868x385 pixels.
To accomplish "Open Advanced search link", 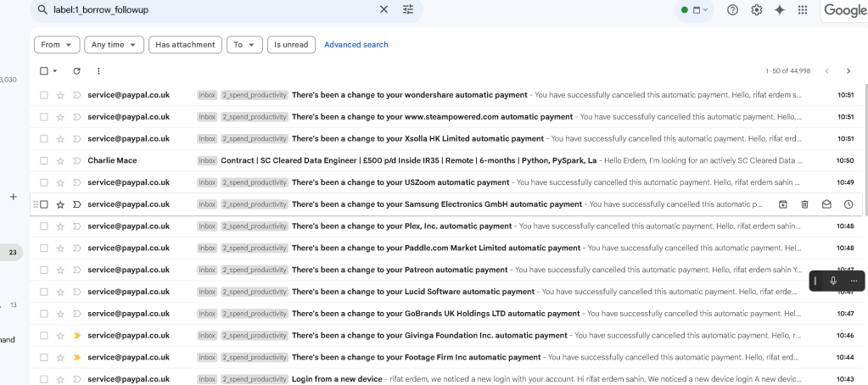I will tap(356, 45).
